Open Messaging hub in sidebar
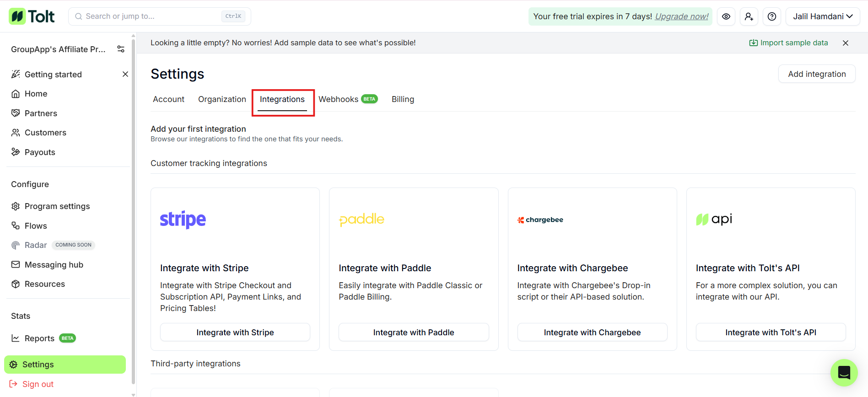 point(54,265)
